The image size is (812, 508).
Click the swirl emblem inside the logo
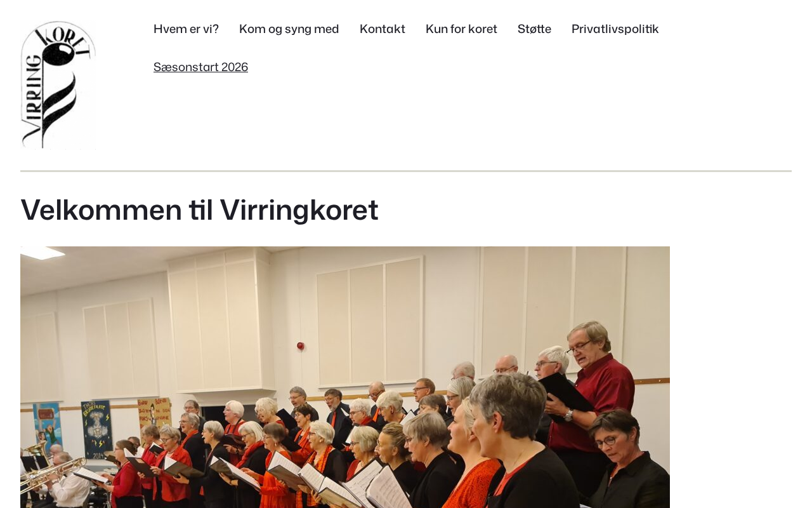tap(58, 95)
